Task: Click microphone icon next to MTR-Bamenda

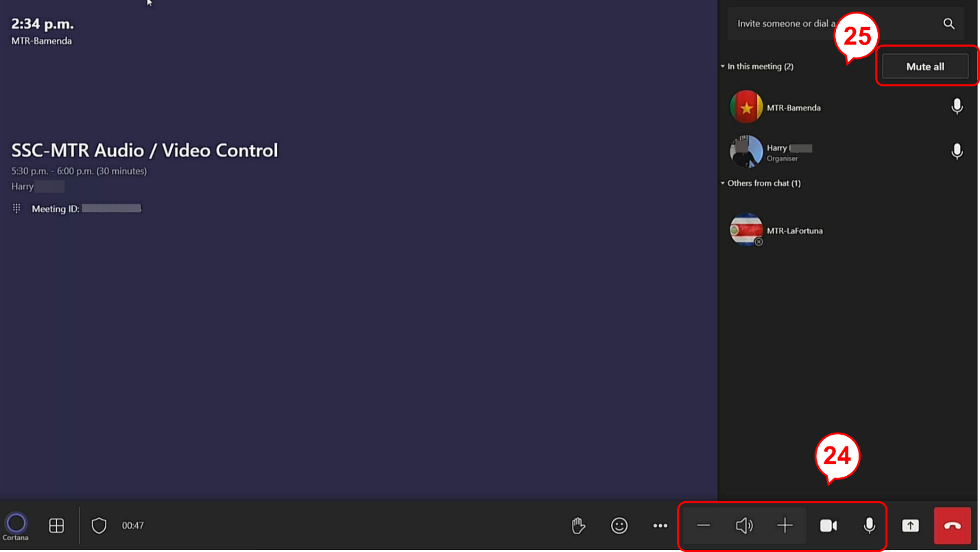Action: coord(957,107)
